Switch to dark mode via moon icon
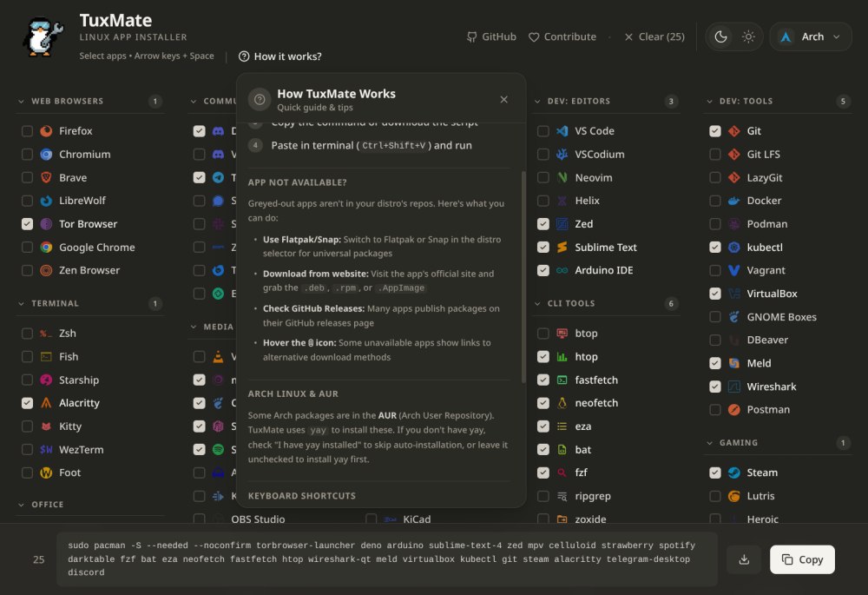This screenshot has width=868, height=595. pos(720,36)
